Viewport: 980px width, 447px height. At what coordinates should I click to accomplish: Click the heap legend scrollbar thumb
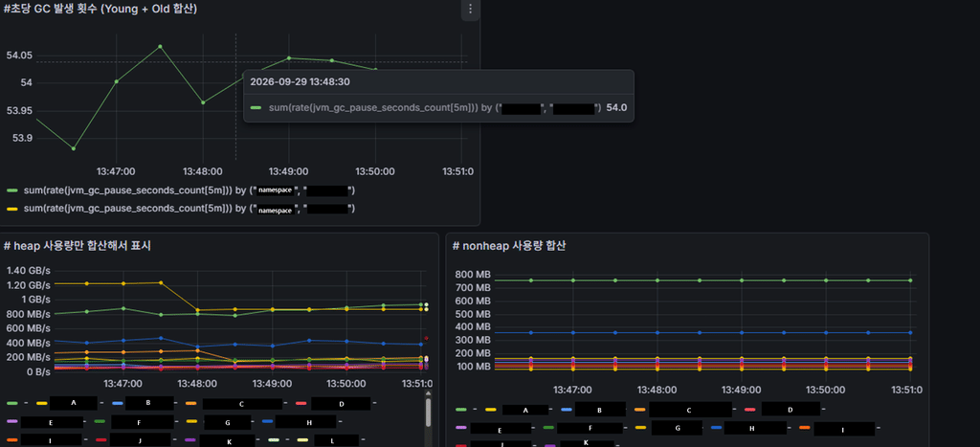coord(428,413)
